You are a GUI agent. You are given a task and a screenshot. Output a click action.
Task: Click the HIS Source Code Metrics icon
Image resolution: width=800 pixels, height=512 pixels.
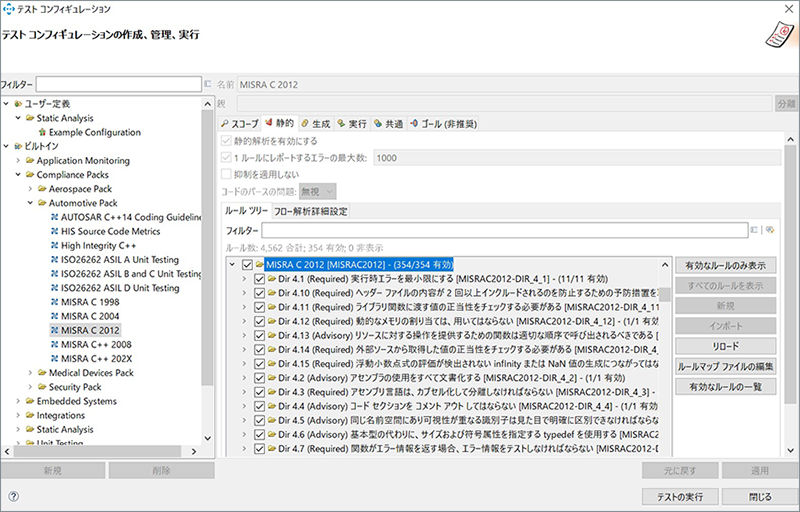tap(55, 232)
